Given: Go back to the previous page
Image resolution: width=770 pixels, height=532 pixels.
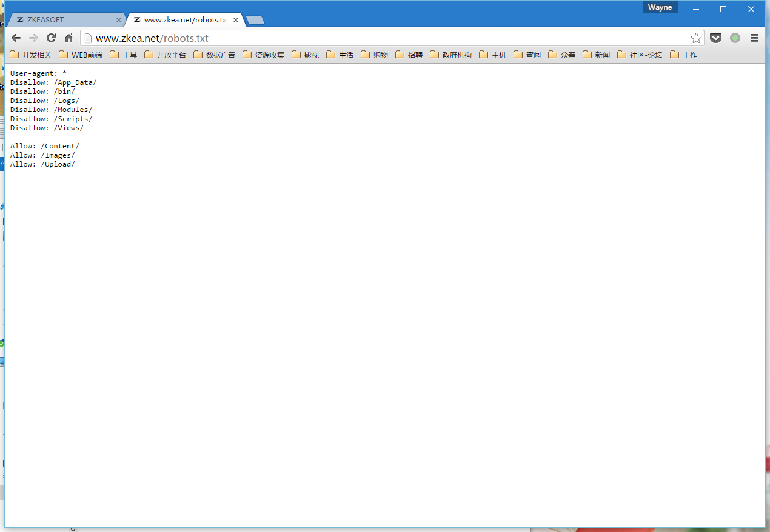Looking at the screenshot, I should (16, 38).
